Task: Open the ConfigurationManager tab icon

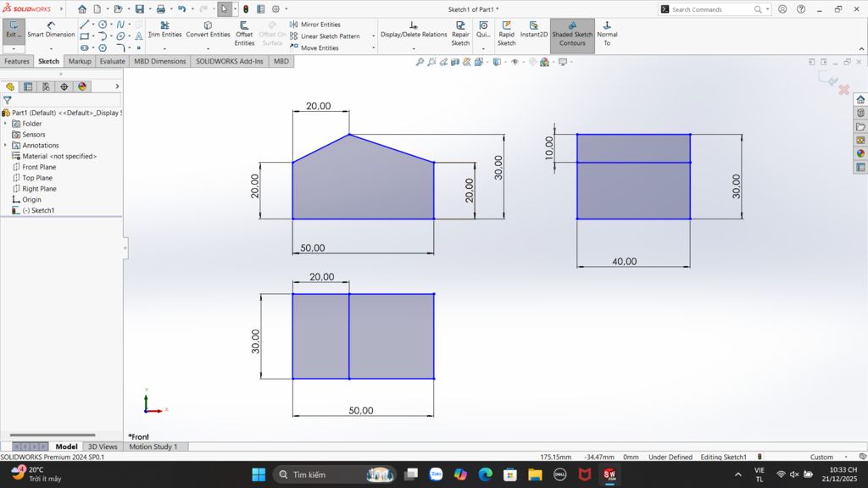Action: coord(46,86)
